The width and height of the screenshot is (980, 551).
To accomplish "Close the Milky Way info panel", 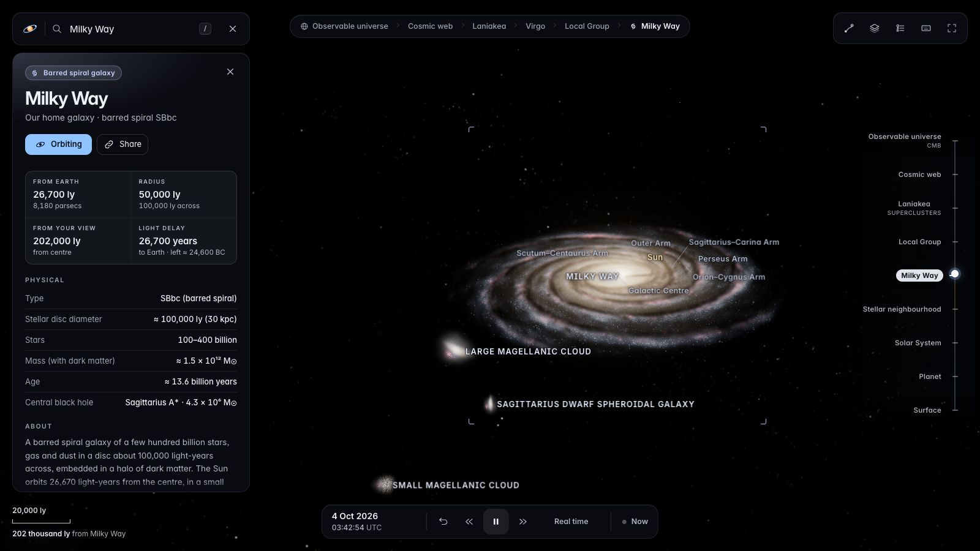I will (230, 72).
